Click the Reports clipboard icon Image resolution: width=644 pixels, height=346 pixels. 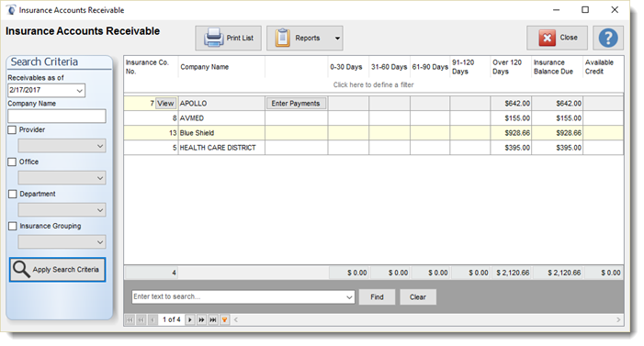pos(283,38)
